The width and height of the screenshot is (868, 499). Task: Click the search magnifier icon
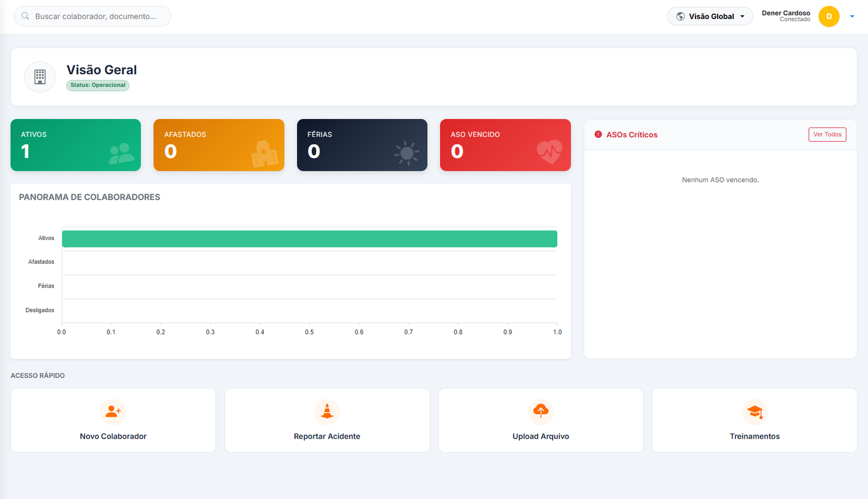25,16
